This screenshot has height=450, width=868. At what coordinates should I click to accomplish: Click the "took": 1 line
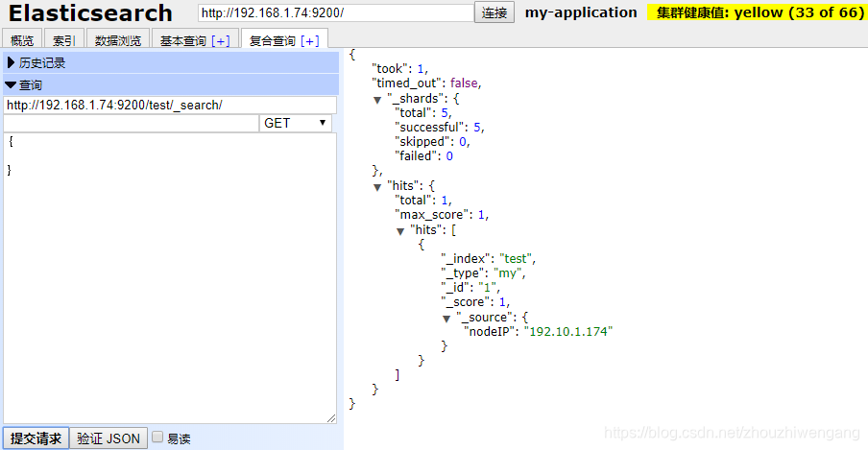(x=399, y=69)
